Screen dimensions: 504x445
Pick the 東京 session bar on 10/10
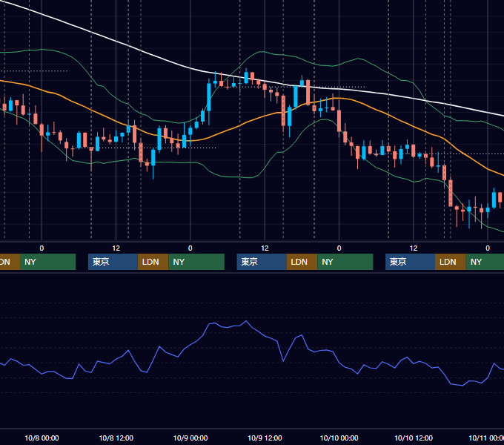[x=410, y=262]
